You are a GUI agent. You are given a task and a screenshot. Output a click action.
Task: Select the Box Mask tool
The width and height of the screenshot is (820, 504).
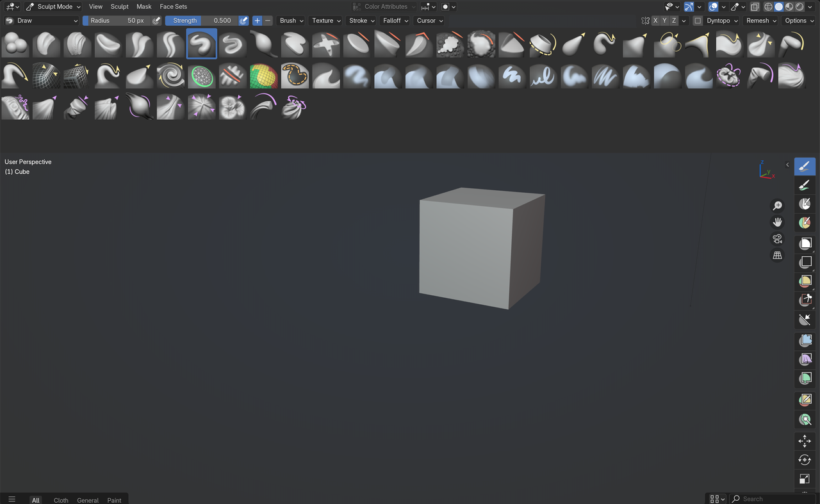pos(805,243)
